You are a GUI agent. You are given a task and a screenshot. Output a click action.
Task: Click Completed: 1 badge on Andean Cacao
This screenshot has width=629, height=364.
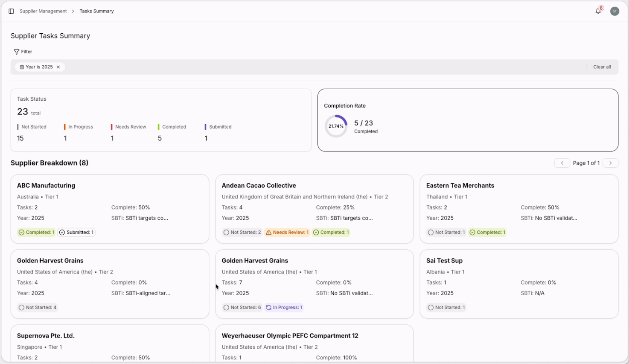tap(331, 233)
